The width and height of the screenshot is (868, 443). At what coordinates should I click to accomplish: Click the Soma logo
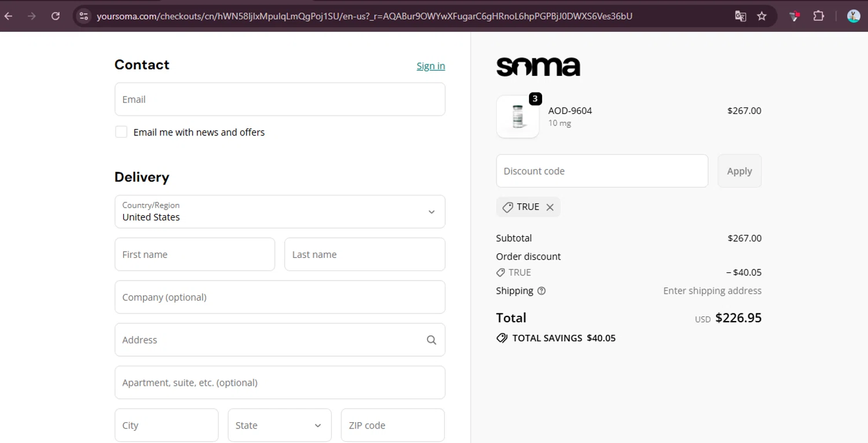point(538,66)
